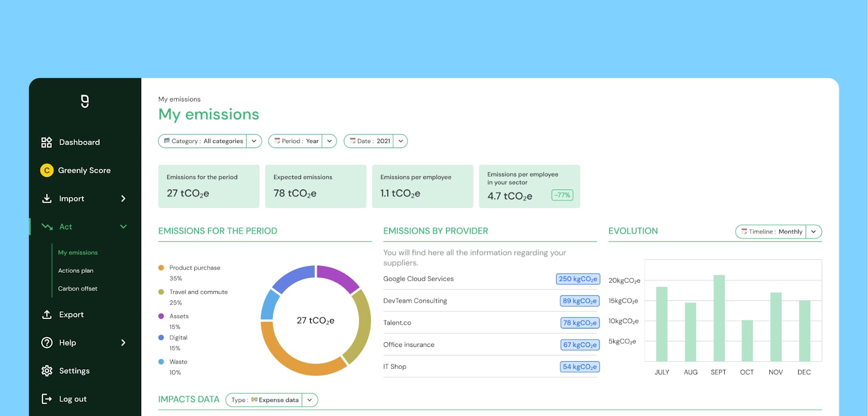
Task: Click the Help question mark icon
Action: (x=47, y=343)
